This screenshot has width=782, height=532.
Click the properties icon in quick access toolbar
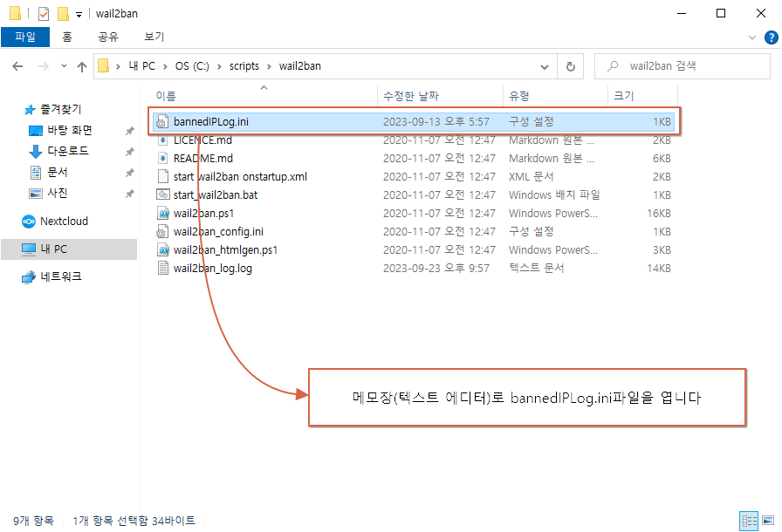pos(44,13)
